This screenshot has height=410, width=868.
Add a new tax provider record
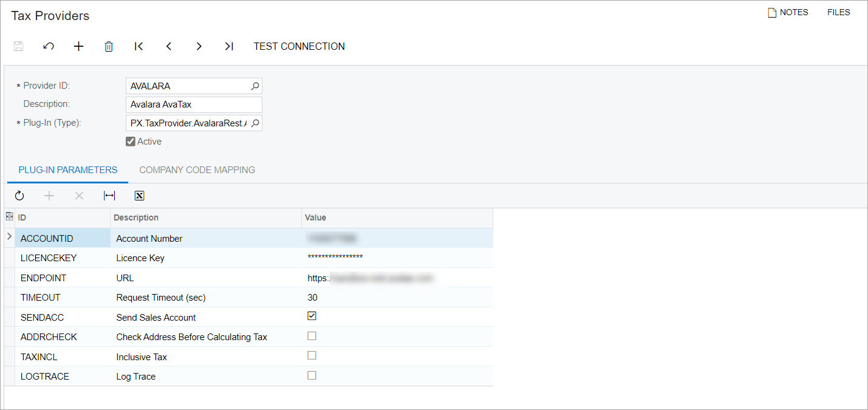click(x=78, y=46)
